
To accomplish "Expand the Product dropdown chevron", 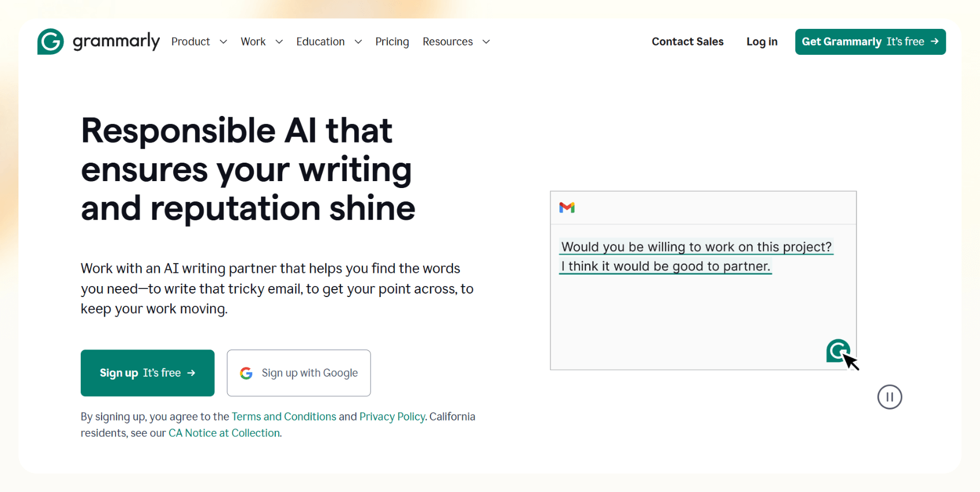I will tap(223, 42).
